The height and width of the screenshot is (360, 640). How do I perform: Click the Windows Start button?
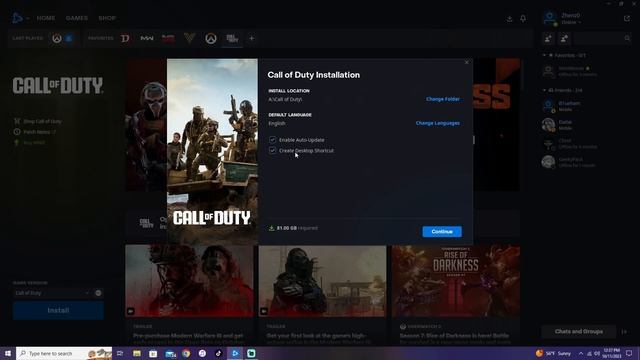point(8,353)
